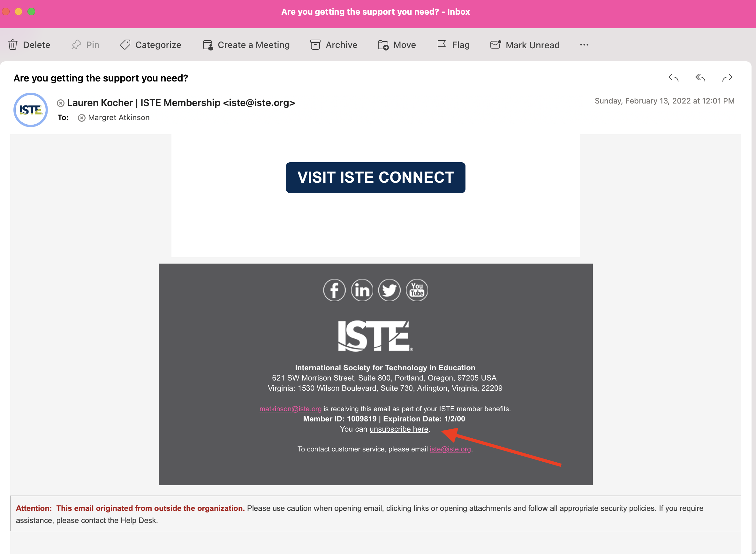
Task: Click the Attention outside organization warning
Action: point(376,514)
